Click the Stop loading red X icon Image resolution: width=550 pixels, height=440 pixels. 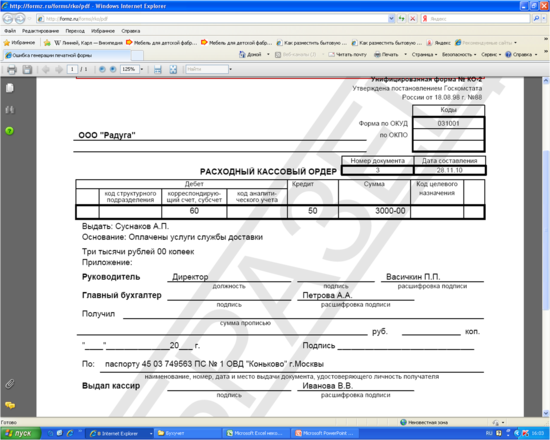[413, 19]
